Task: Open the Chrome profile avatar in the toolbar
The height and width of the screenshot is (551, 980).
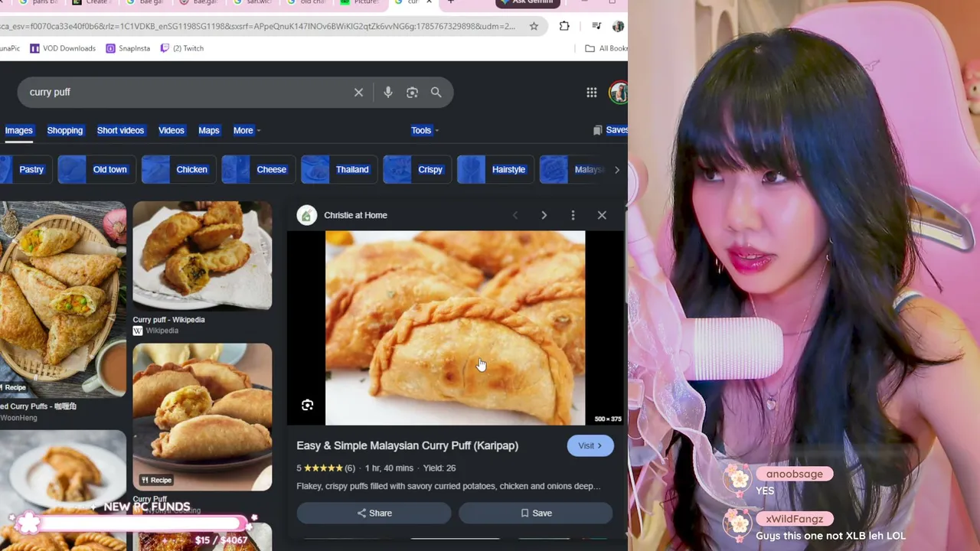Action: point(619,26)
